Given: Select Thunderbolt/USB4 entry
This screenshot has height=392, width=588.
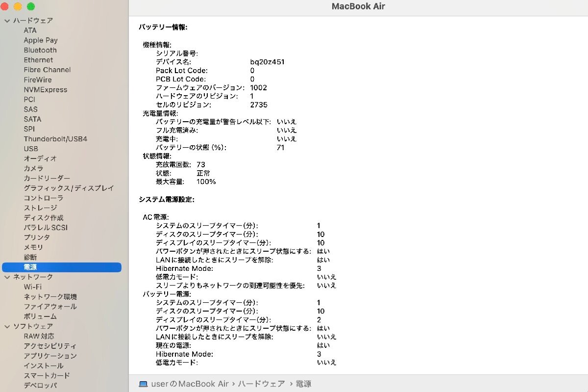Looking at the screenshot, I should tap(55, 139).
